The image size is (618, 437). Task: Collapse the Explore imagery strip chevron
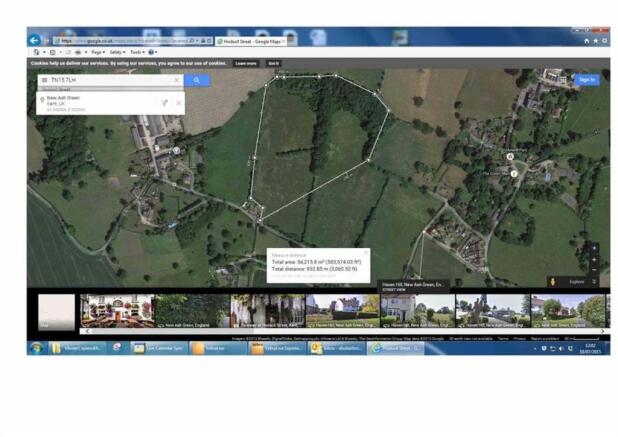pos(594,282)
